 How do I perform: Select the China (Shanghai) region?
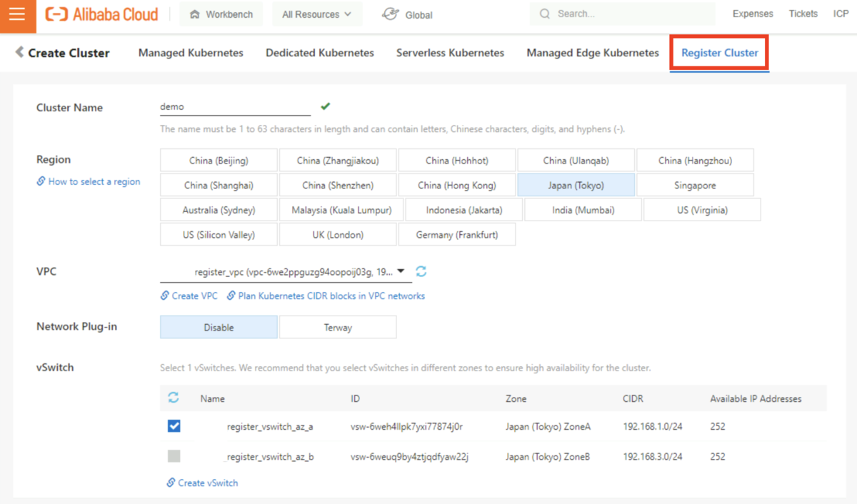click(219, 185)
